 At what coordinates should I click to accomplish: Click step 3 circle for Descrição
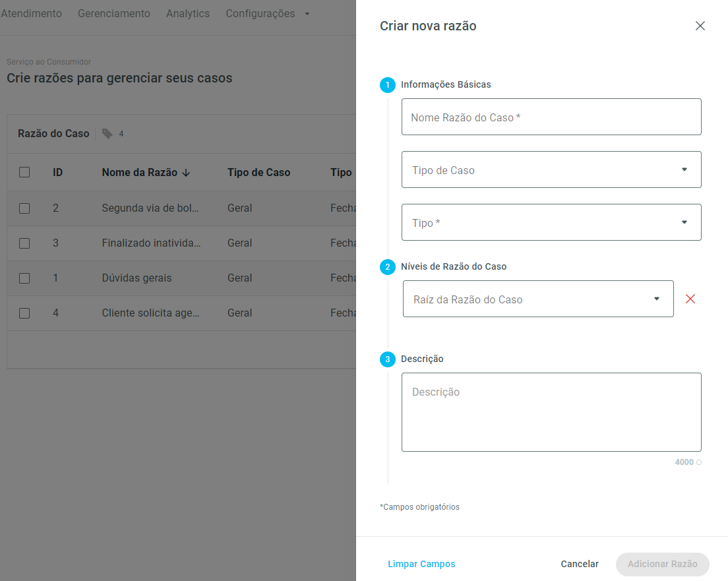[x=387, y=359]
